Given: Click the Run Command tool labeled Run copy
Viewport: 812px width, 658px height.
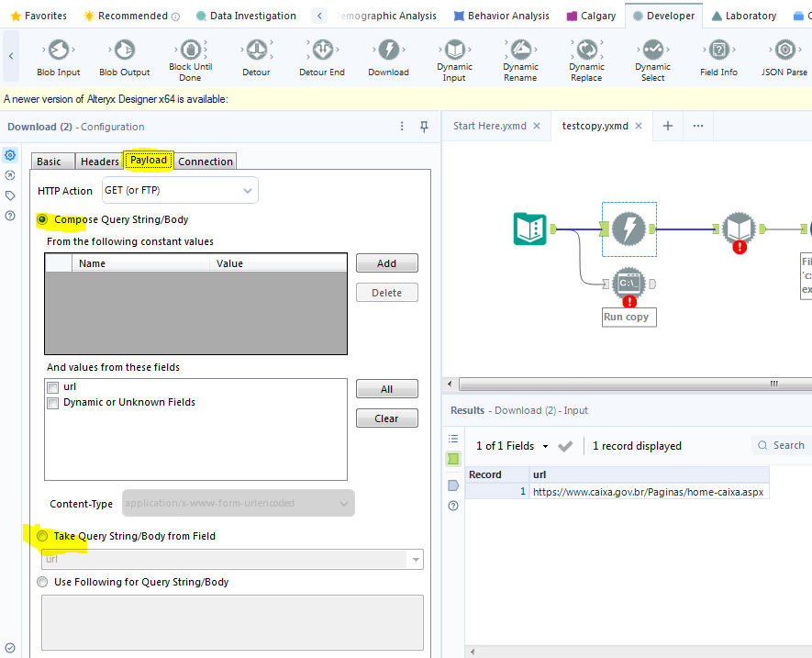Looking at the screenshot, I should 628,283.
